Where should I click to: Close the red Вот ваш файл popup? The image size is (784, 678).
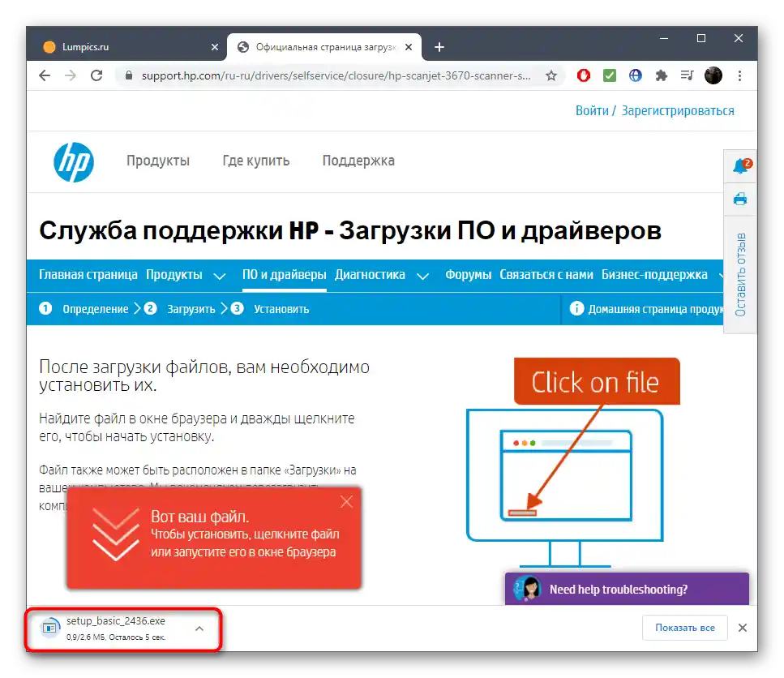click(346, 501)
